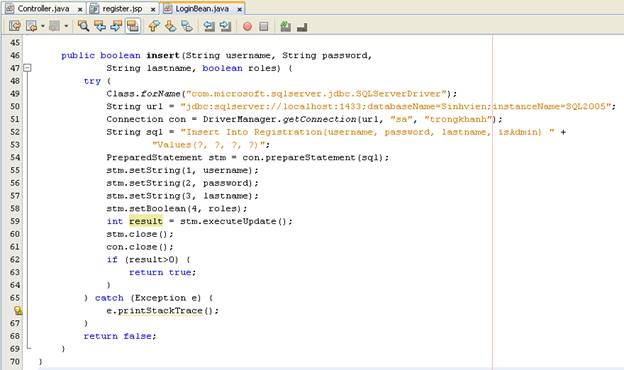Click con.close() statement
Screen dimensions: 624x370
[x=140, y=246]
